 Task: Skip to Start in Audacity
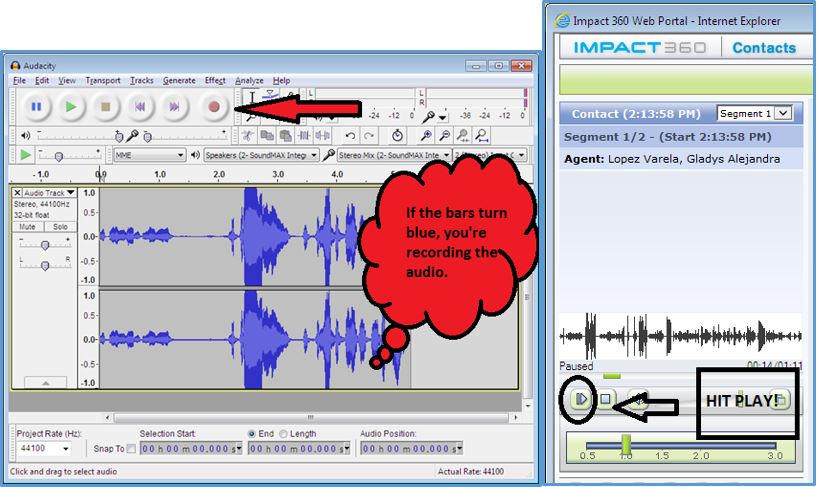tap(140, 107)
